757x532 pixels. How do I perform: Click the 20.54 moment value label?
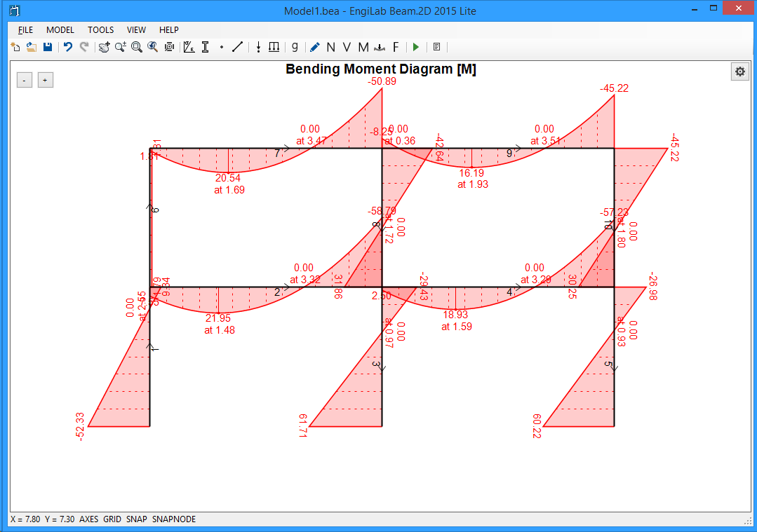pyautogui.click(x=228, y=178)
